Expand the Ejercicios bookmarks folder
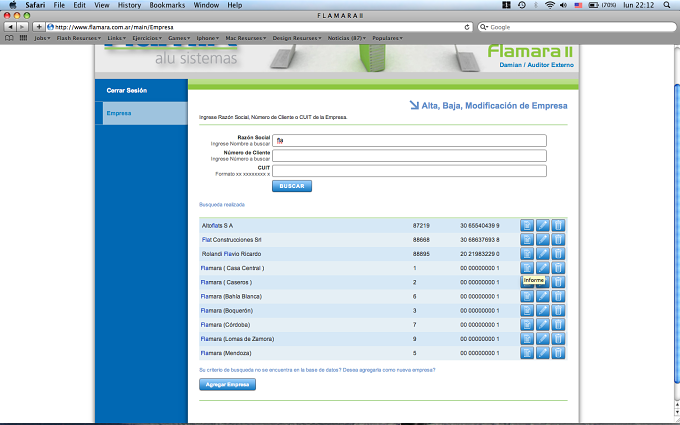 point(147,38)
